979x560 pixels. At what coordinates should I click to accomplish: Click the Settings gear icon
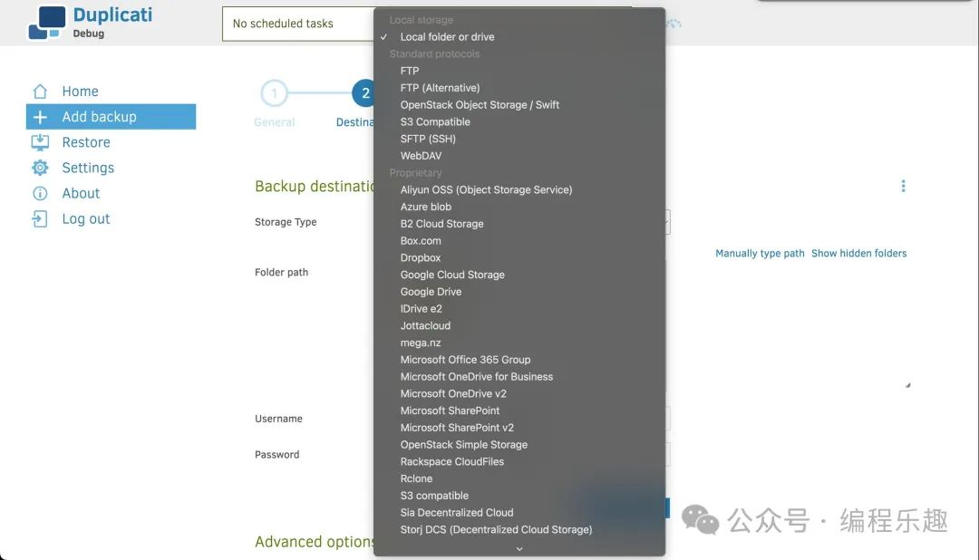(40, 168)
